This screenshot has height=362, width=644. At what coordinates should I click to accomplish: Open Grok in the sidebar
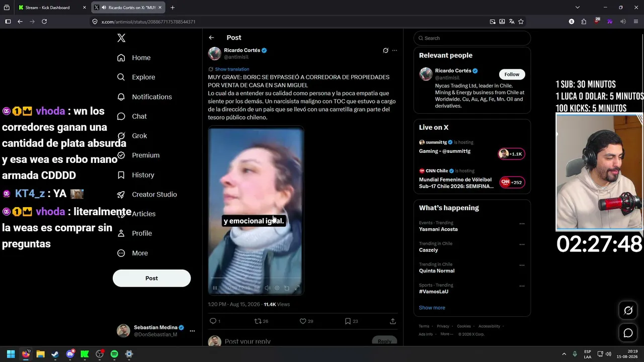(x=132, y=136)
